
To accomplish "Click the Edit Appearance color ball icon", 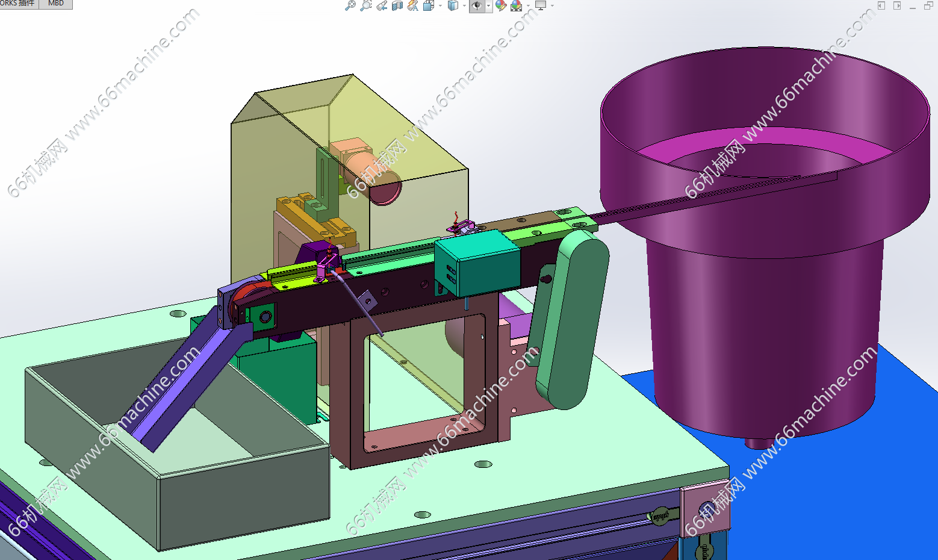I will pos(501,5).
